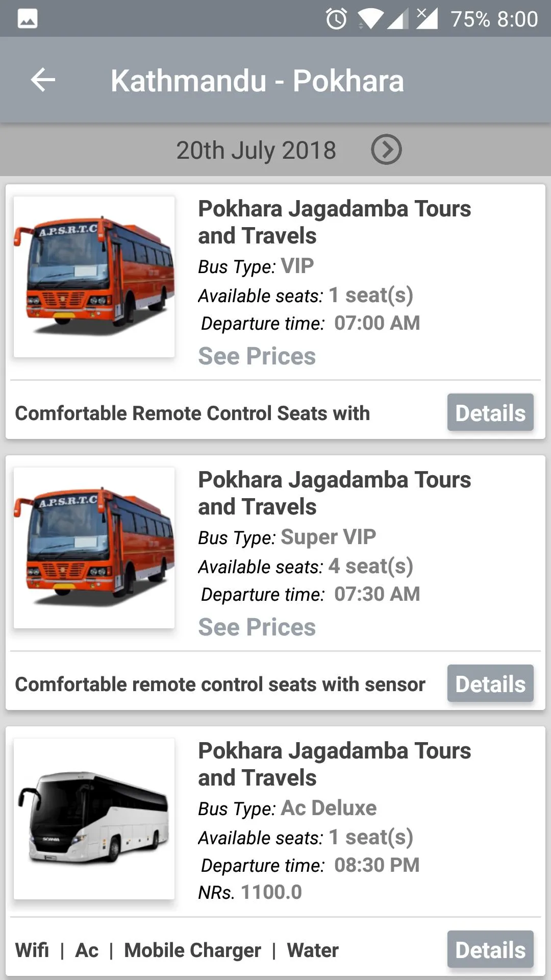Open Details for the VIP bus
Image resolution: width=551 pixels, height=980 pixels.
(x=490, y=412)
